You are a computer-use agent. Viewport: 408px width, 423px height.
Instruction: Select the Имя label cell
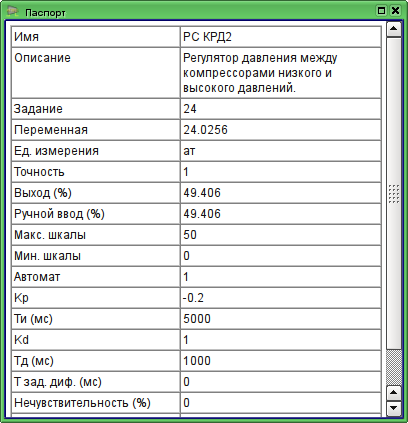click(96, 37)
